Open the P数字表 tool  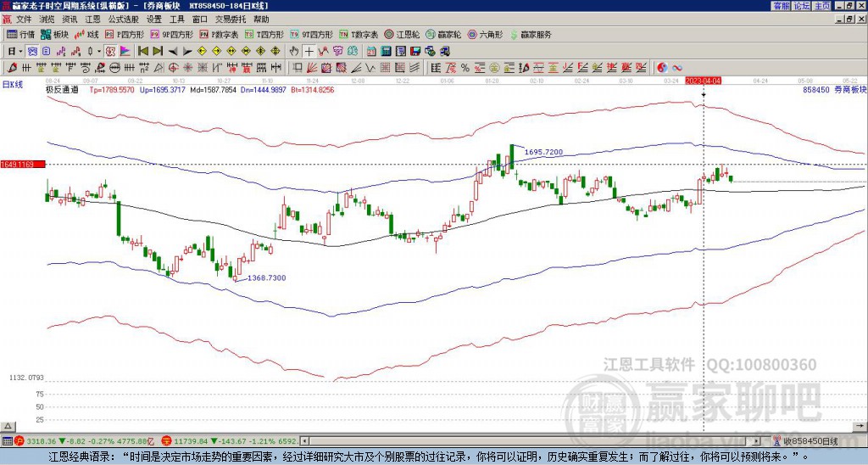point(219,34)
